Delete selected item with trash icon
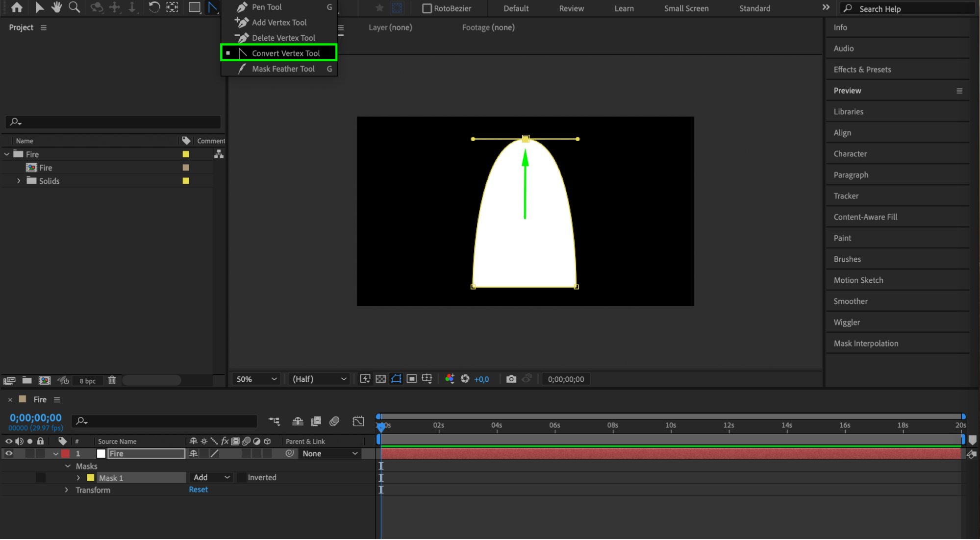This screenshot has height=540, width=980. (112, 380)
